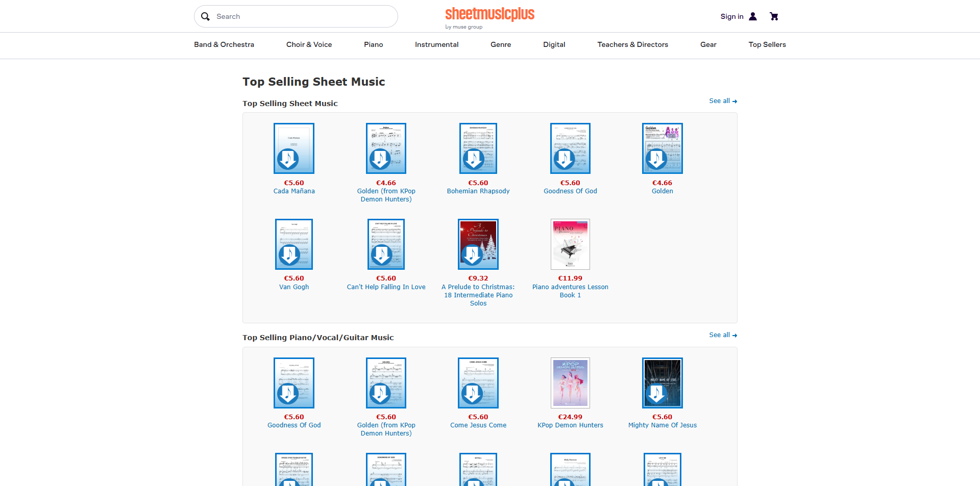This screenshot has width=980, height=486.
Task: Click the Sign in user icon
Action: [753, 16]
